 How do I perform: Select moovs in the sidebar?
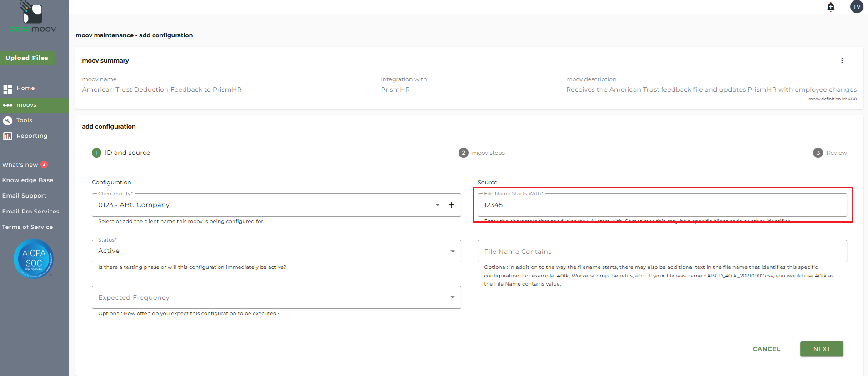[x=26, y=105]
